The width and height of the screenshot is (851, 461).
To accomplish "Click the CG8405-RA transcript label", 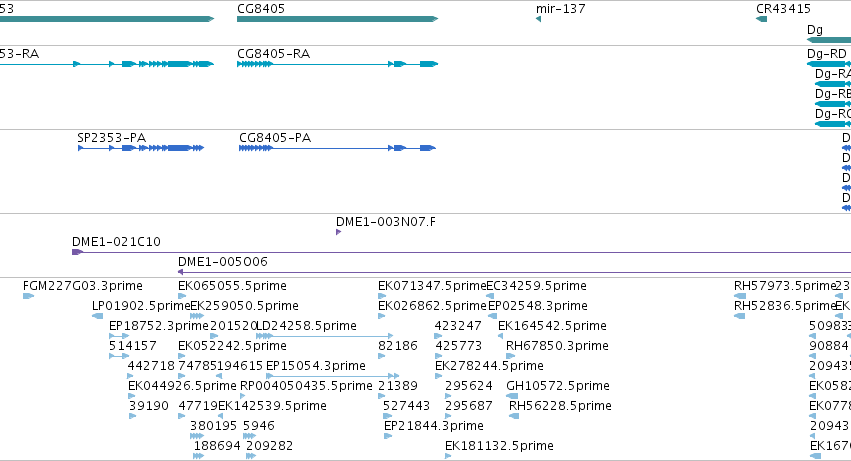I will tap(274, 54).
